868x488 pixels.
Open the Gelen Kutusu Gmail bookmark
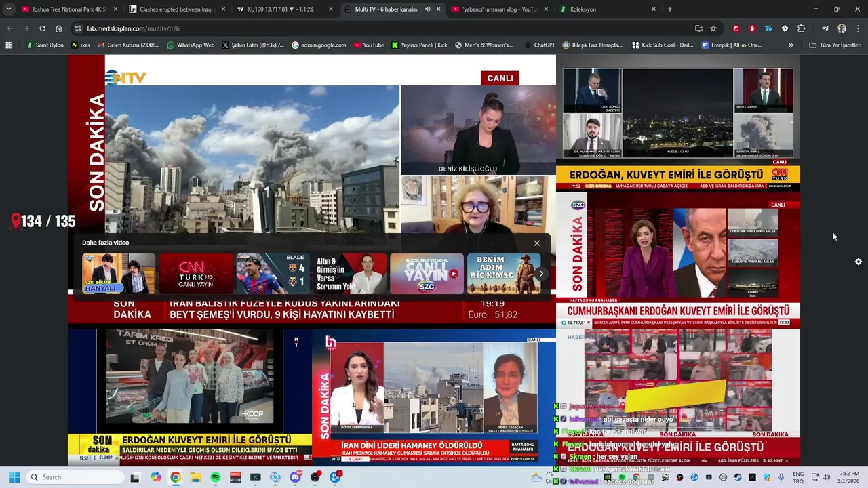coord(129,45)
